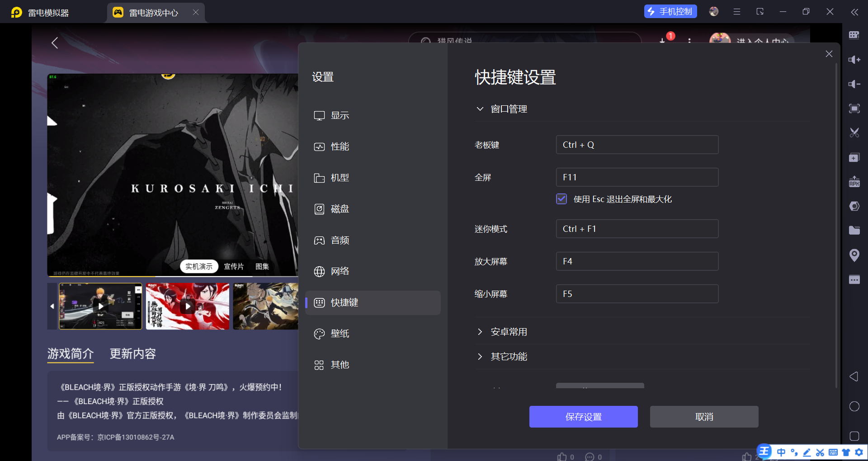Image resolution: width=868 pixels, height=461 pixels.
Task: Open the 显示 settings category
Action: pos(373,115)
